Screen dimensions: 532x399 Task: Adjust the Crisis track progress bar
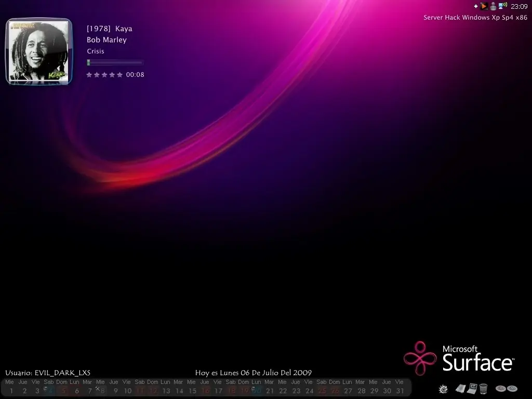tap(115, 62)
